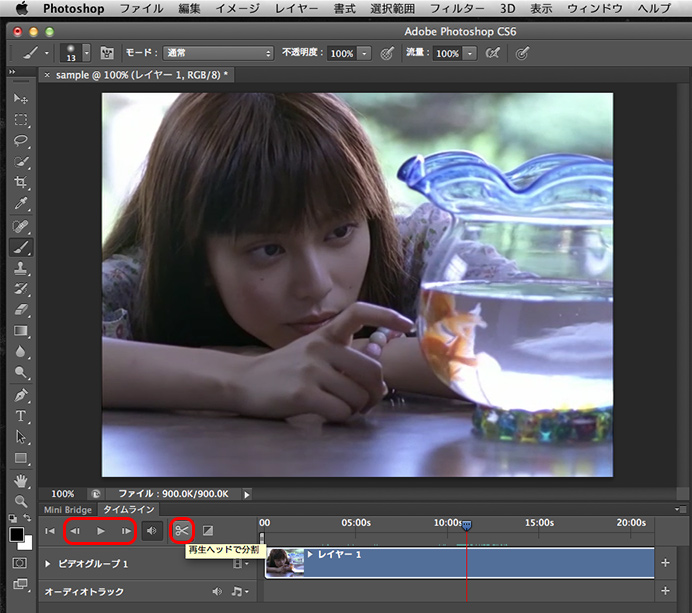The width and height of the screenshot is (692, 613).
Task: Select the Eyedropper tool
Action: (x=20, y=203)
